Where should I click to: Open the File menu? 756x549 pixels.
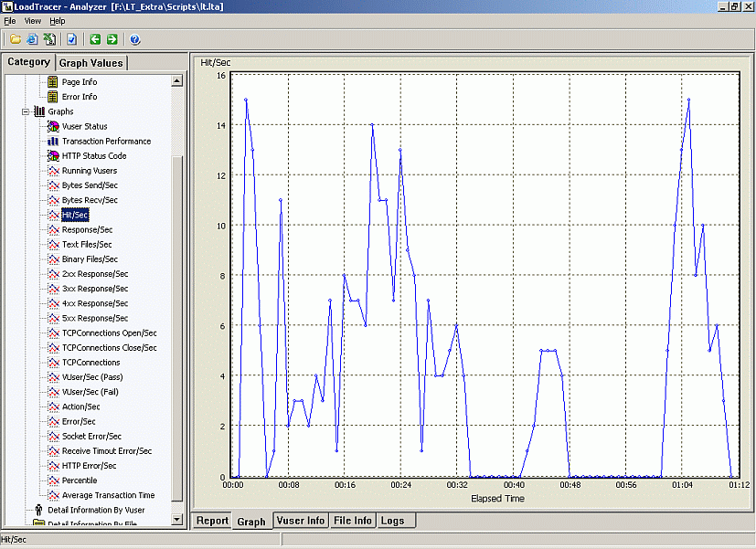pos(9,20)
